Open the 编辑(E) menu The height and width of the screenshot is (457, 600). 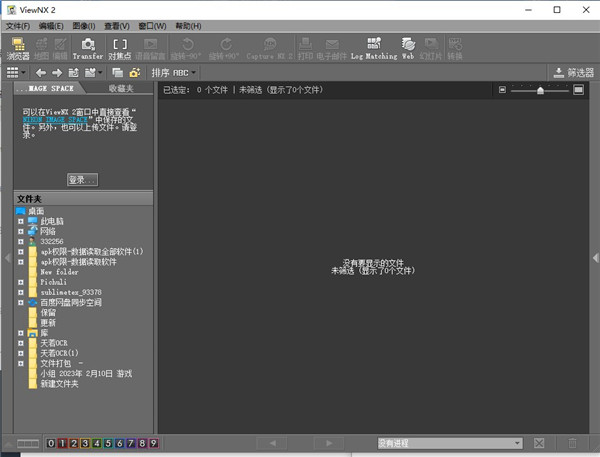pyautogui.click(x=51, y=26)
